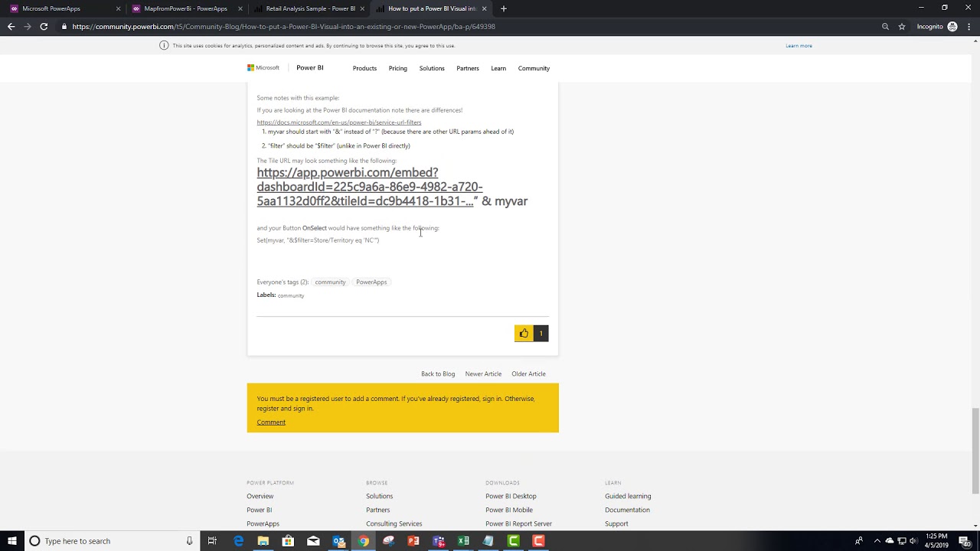Open Chrome zoom magnifier icon in address bar
980x551 pixels.
tap(885, 26)
